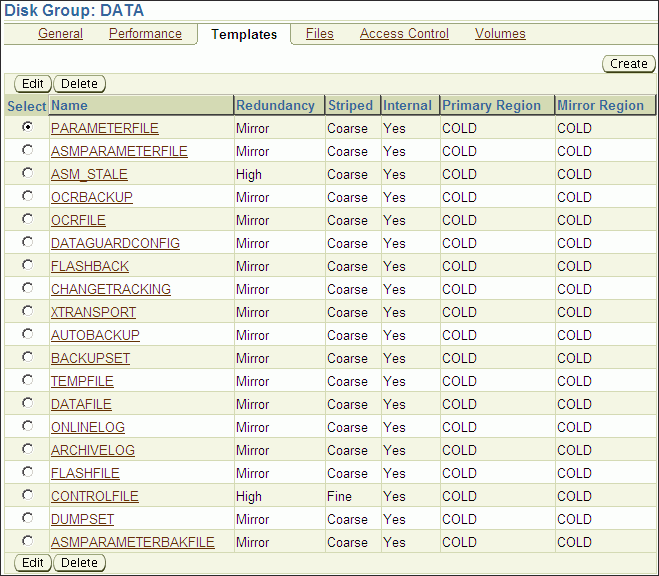
Task: Click the bottom Edit button
Action: (x=33, y=563)
